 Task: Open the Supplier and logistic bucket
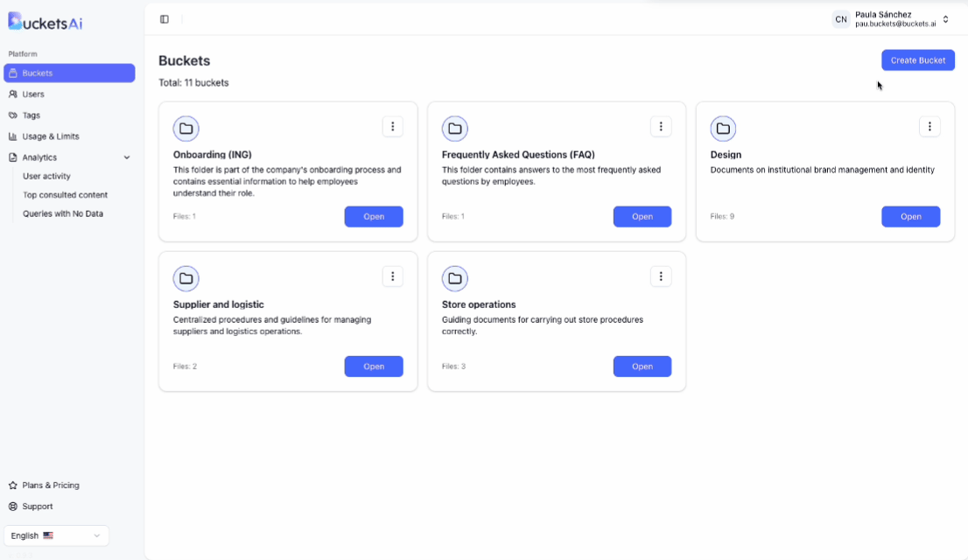point(374,367)
